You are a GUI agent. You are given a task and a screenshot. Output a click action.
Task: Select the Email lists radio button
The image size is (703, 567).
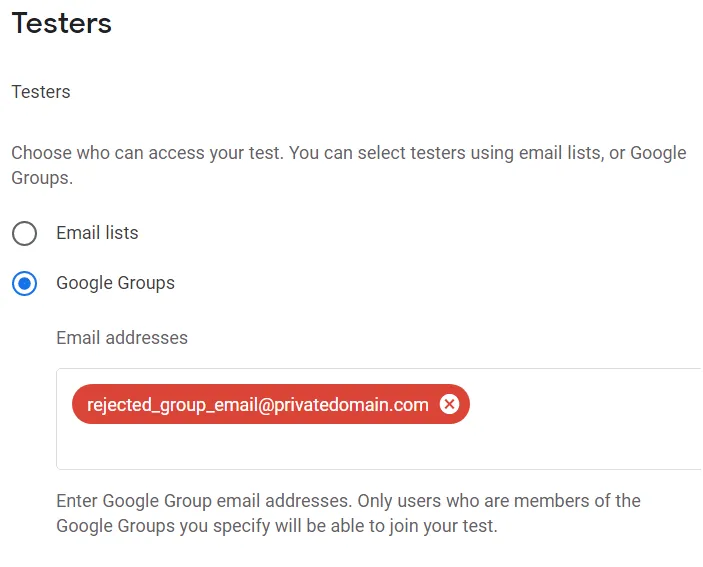[24, 233]
